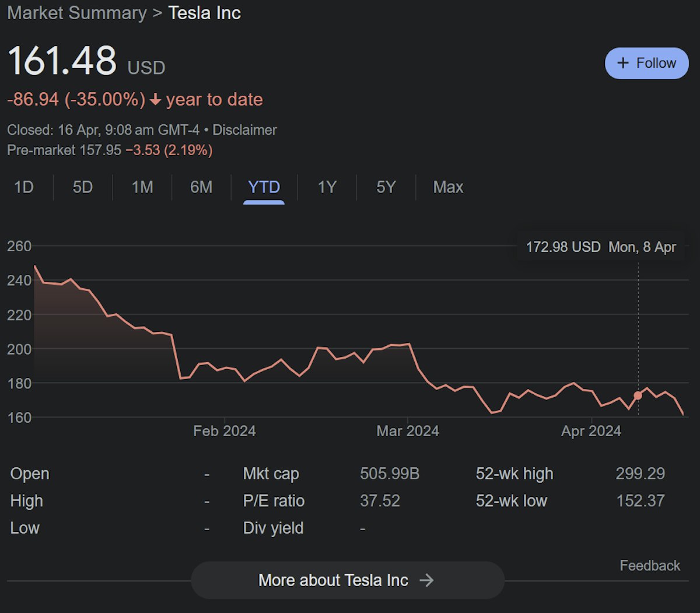Click the 8 Apr data point marker
Screen dimensions: 700x613
[x=638, y=395]
